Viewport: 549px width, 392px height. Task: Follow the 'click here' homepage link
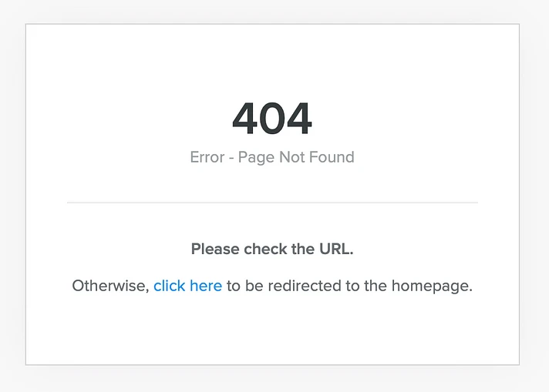click(187, 286)
